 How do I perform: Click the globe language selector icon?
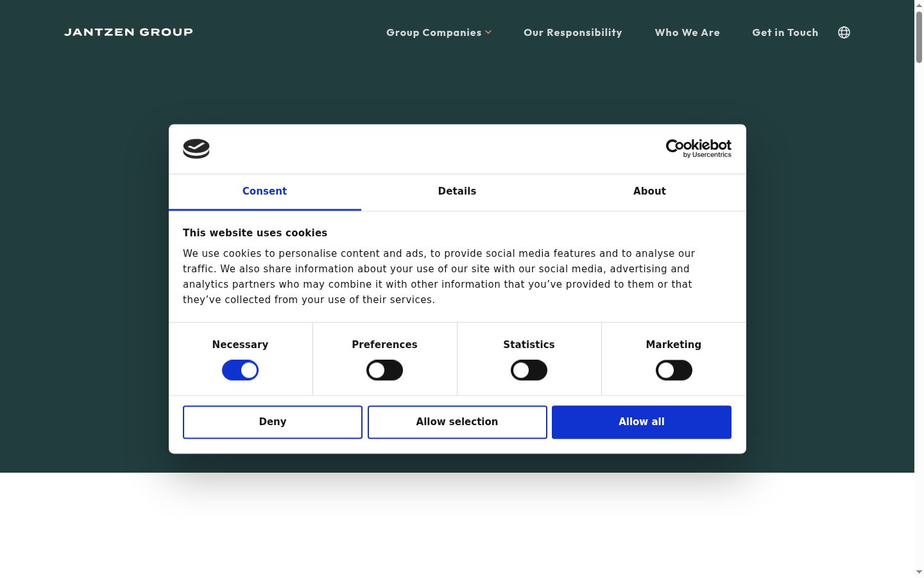pyautogui.click(x=844, y=32)
